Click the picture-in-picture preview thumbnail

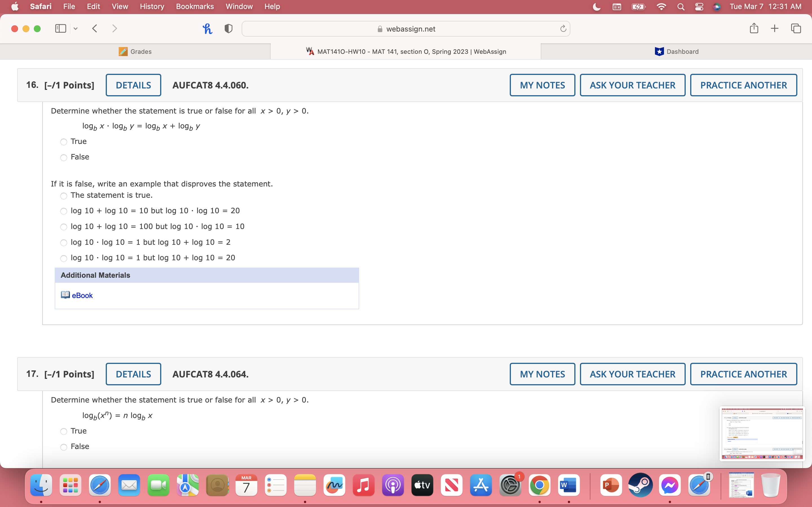tap(762, 433)
